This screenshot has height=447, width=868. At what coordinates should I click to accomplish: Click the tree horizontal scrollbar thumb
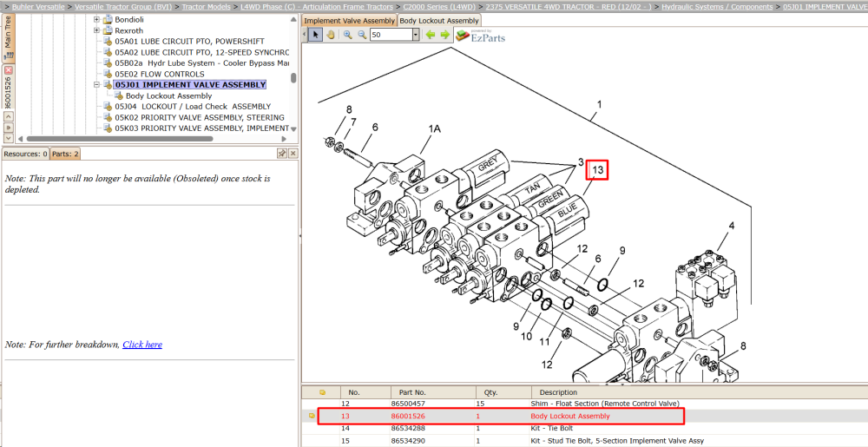click(x=120, y=139)
